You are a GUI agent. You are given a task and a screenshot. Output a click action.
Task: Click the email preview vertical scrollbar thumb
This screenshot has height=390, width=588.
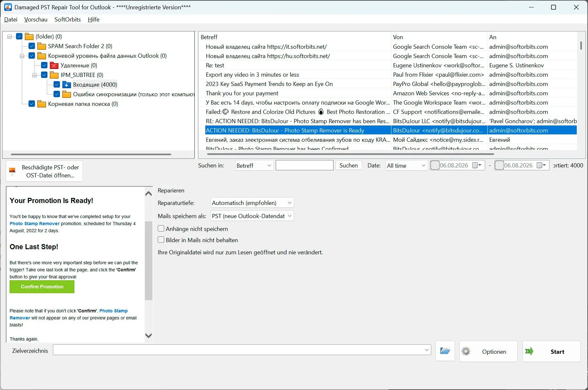click(x=148, y=260)
